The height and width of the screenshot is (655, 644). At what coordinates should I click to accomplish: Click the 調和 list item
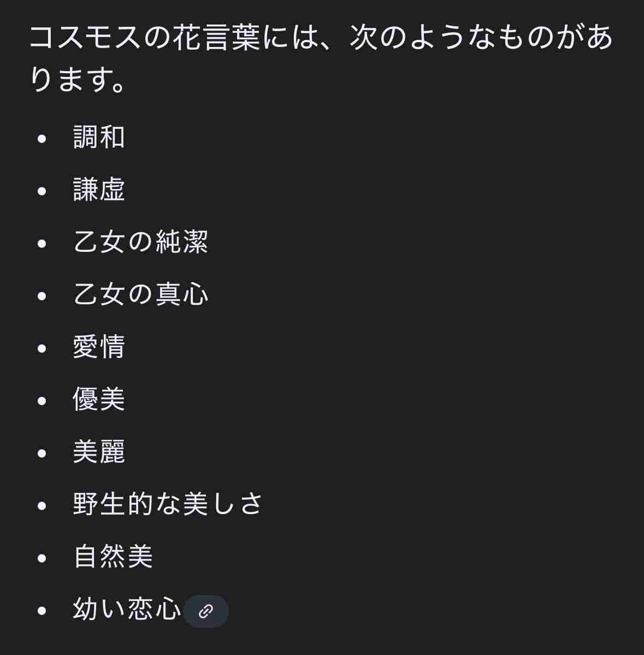click(99, 138)
